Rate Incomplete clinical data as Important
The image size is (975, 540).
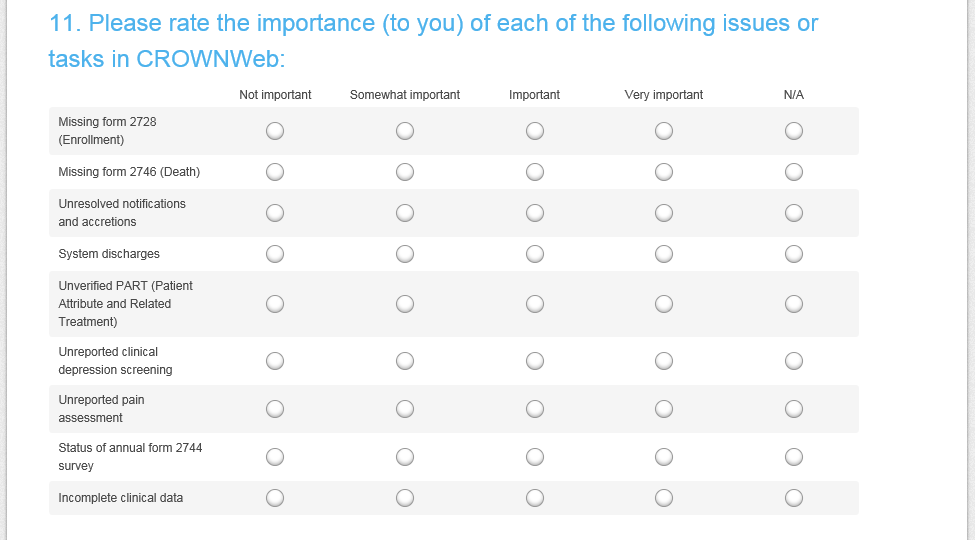click(535, 498)
